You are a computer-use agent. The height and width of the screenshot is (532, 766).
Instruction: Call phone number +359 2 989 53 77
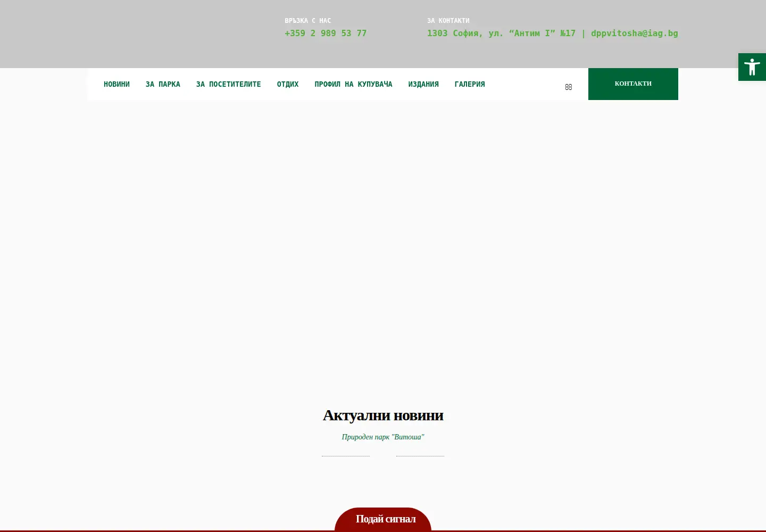[x=326, y=33]
